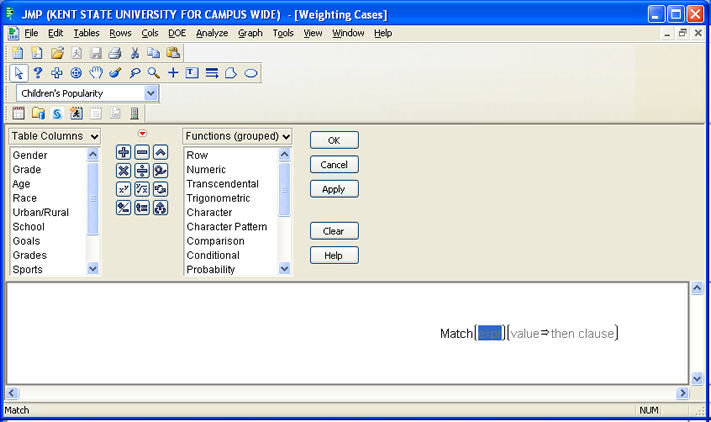Select the Lasso tool
The image size is (711, 422).
[x=135, y=73]
